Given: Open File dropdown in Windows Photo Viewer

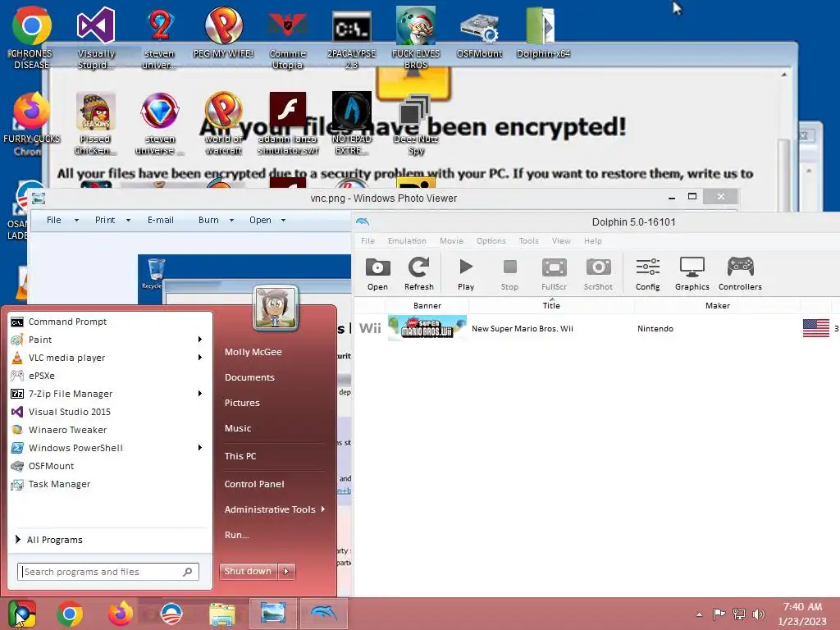Looking at the screenshot, I should coord(62,220).
